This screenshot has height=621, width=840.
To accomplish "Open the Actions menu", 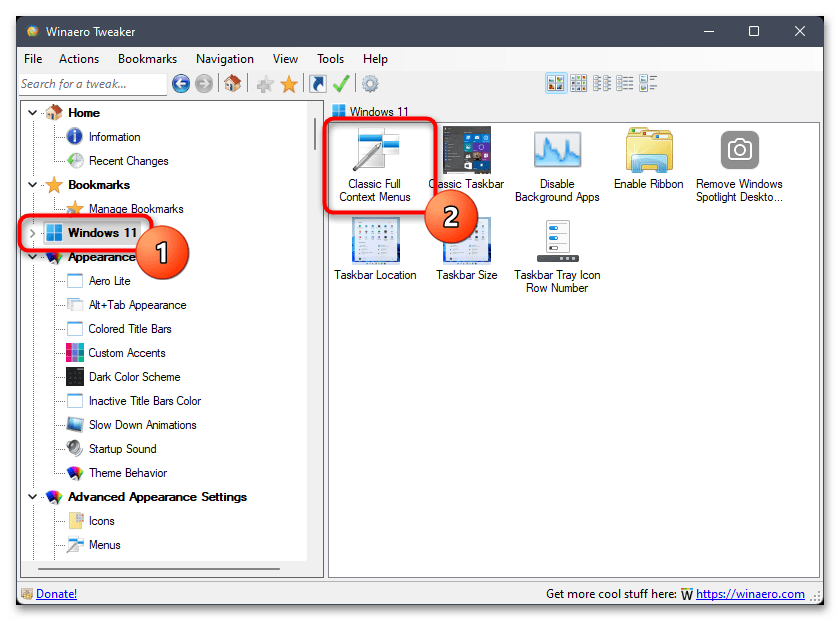I will coord(79,59).
